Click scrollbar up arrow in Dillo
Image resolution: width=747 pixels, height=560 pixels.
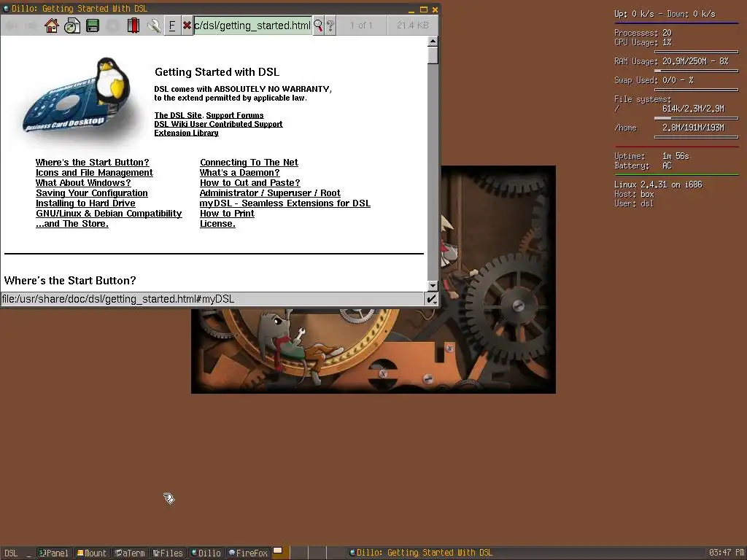(x=433, y=41)
